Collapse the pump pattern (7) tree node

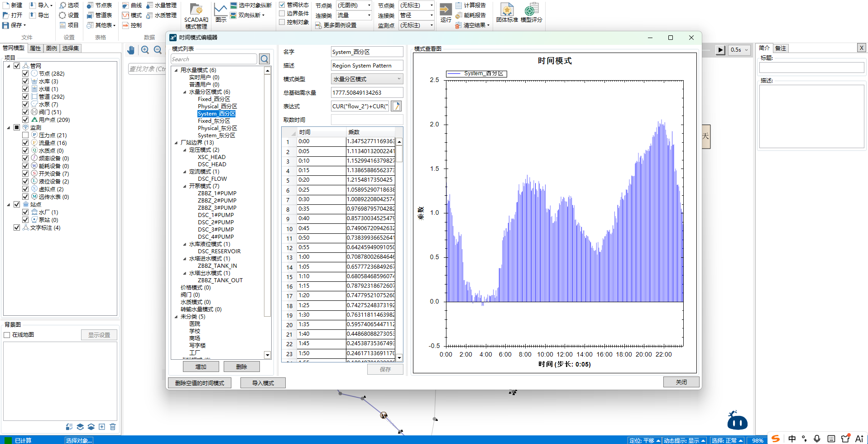tap(185, 186)
